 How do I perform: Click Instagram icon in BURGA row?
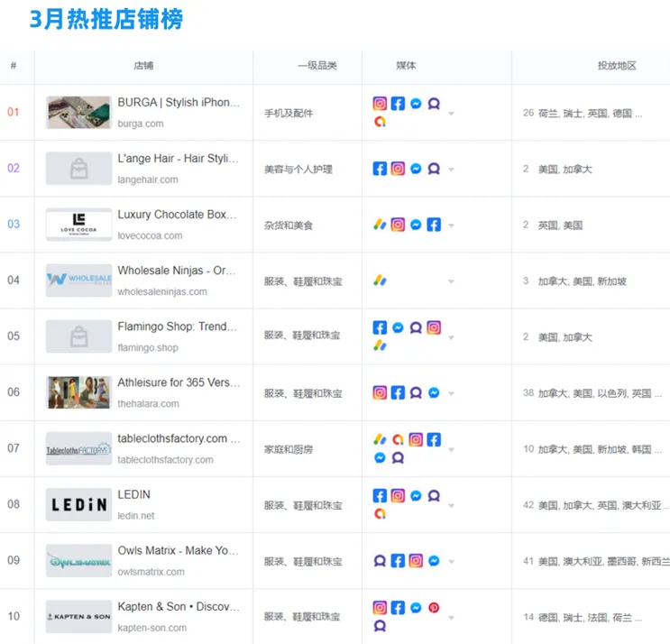click(x=380, y=104)
